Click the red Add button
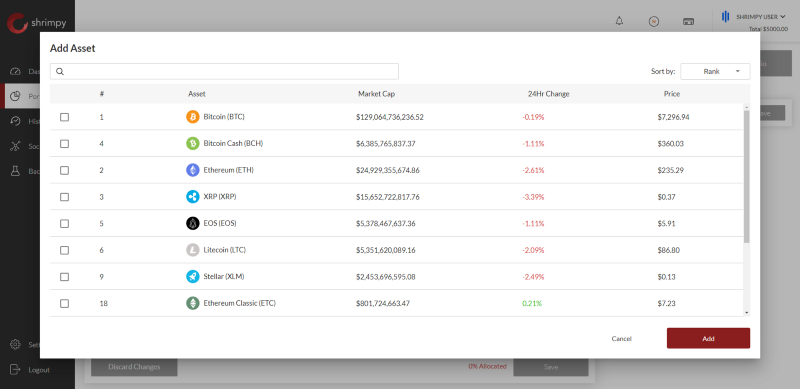 708,338
